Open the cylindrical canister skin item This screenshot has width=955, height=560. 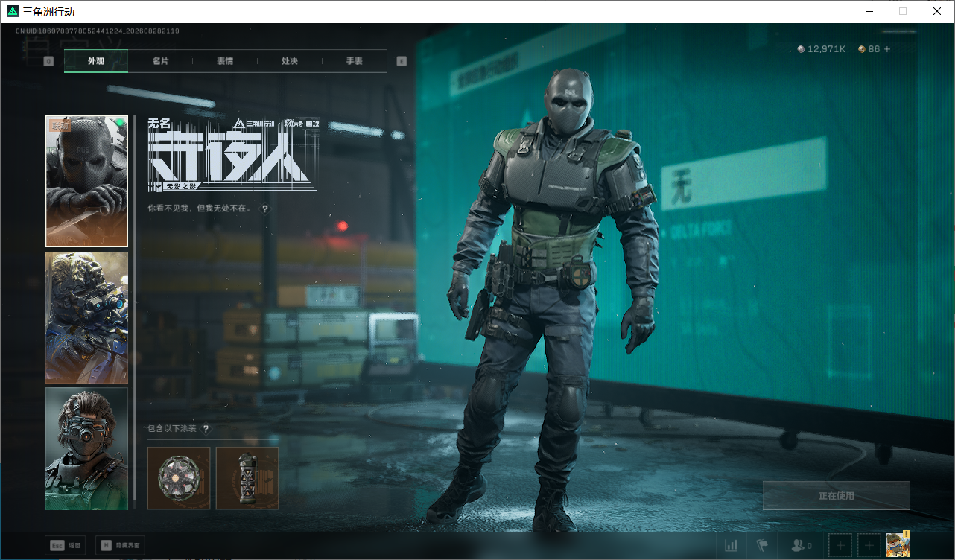pos(247,478)
